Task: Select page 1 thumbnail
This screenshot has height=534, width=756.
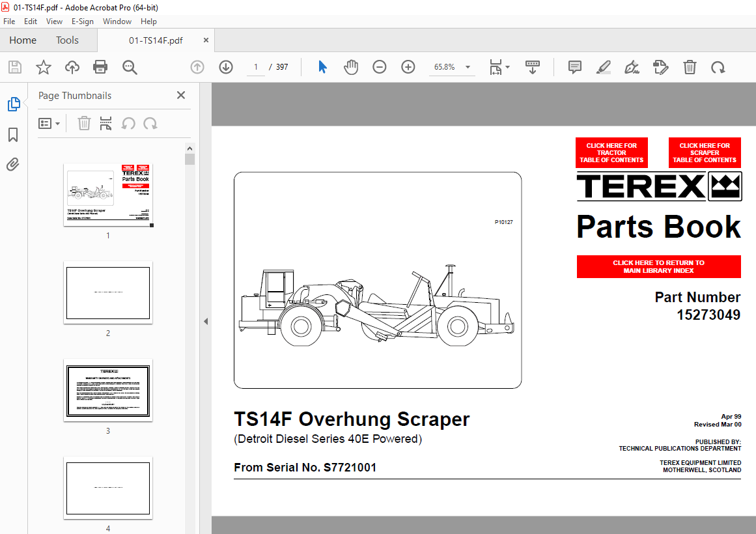Action: click(108, 195)
